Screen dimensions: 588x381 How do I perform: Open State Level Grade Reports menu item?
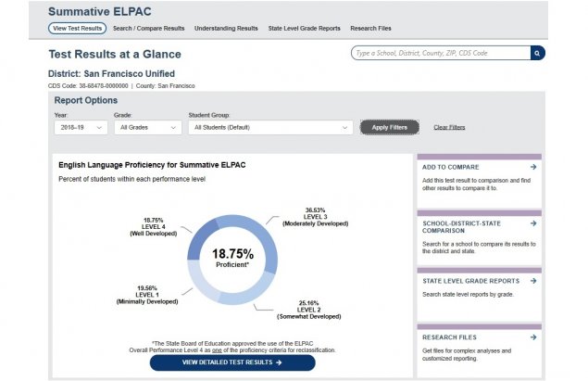pyautogui.click(x=304, y=29)
